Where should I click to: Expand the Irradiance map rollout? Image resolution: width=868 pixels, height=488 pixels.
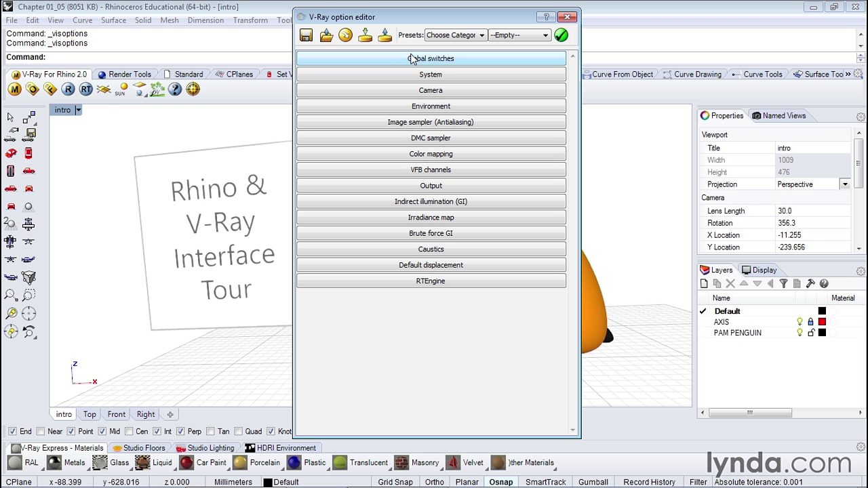(x=431, y=218)
